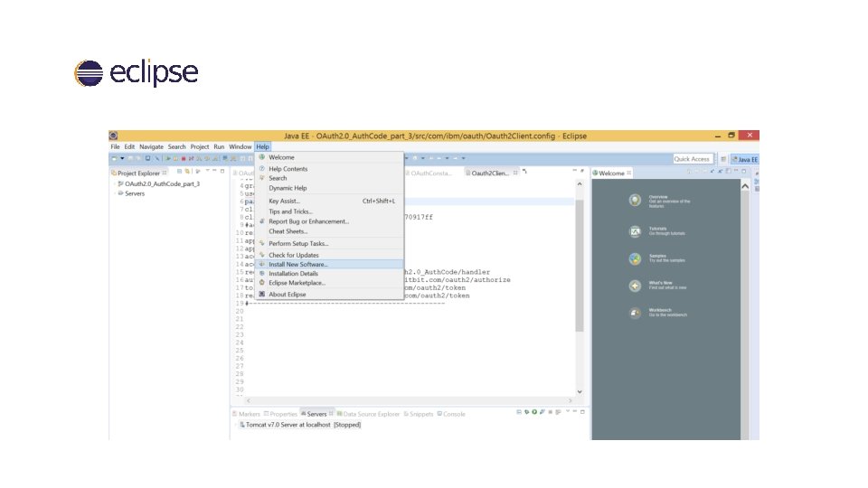Close the Oauth2Client editor tab
Image resolution: width=868 pixels, height=488 pixels.
click(x=515, y=173)
